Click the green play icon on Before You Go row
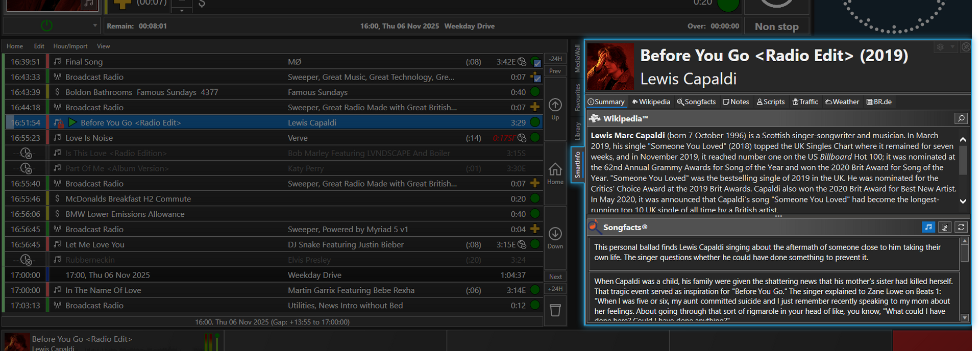The width and height of the screenshot is (980, 351). pos(72,122)
